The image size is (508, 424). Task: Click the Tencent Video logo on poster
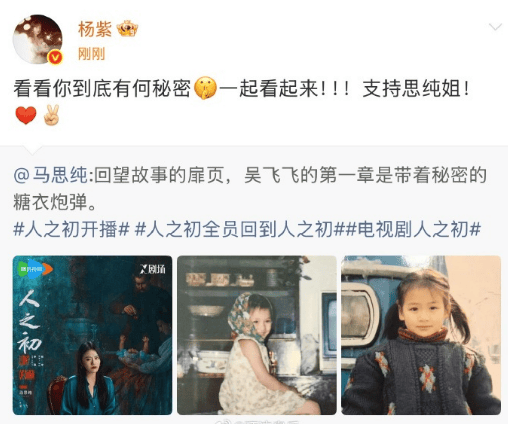pos(34,269)
